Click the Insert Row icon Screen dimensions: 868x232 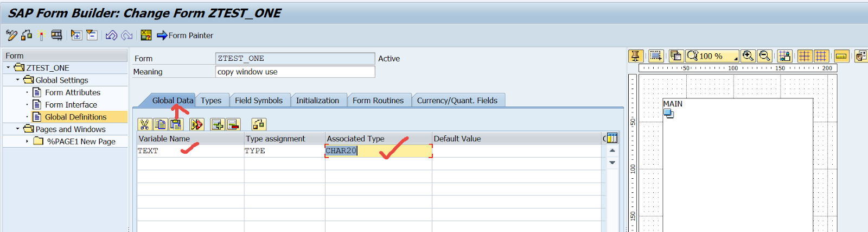coord(217,124)
